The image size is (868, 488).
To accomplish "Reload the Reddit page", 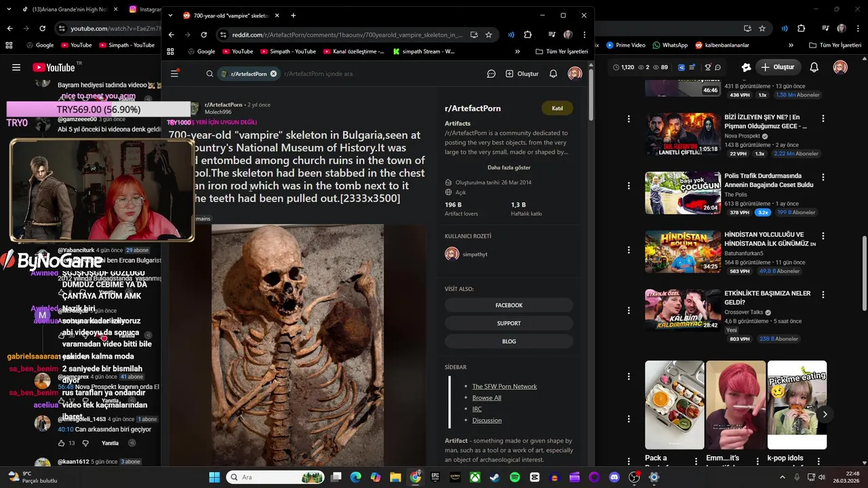I will coord(203,35).
